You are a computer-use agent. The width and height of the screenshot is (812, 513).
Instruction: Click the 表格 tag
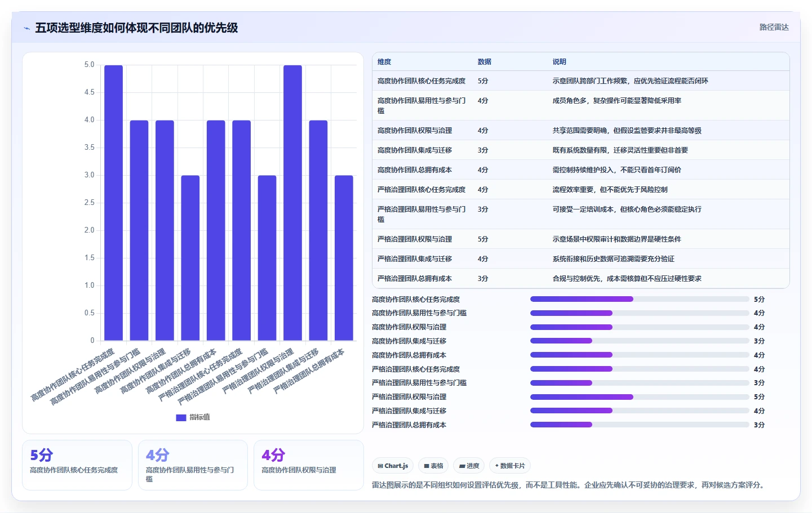click(x=433, y=466)
